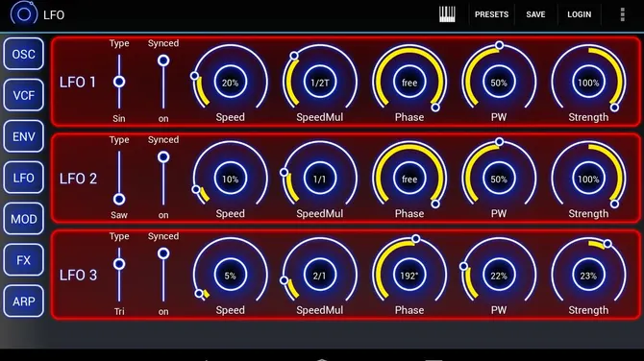Image resolution: width=644 pixels, height=361 pixels.
Task: Click LFO 3 Speed knob showing 5%
Action: point(230,276)
